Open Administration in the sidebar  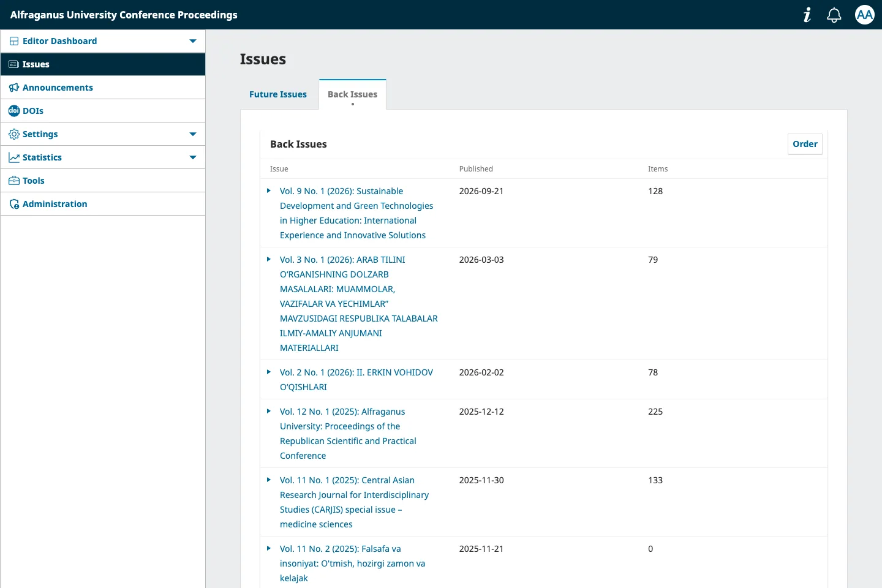pos(55,204)
